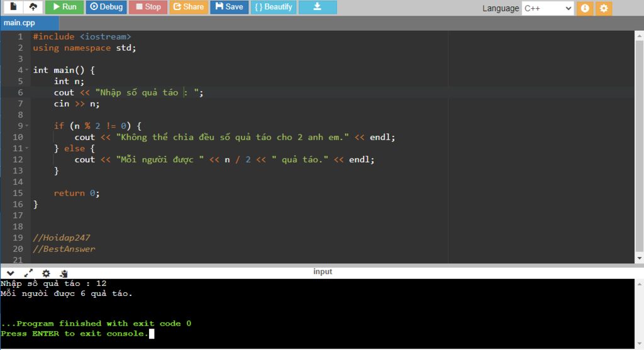Share the code
This screenshot has width=644, height=350.
pyautogui.click(x=189, y=7)
